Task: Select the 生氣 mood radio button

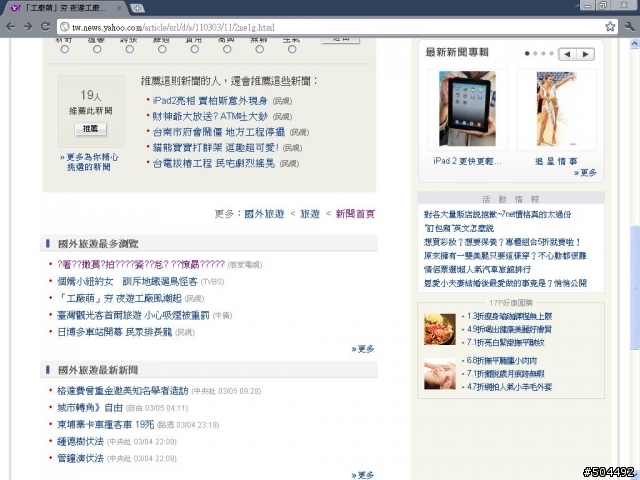Action: [292, 49]
